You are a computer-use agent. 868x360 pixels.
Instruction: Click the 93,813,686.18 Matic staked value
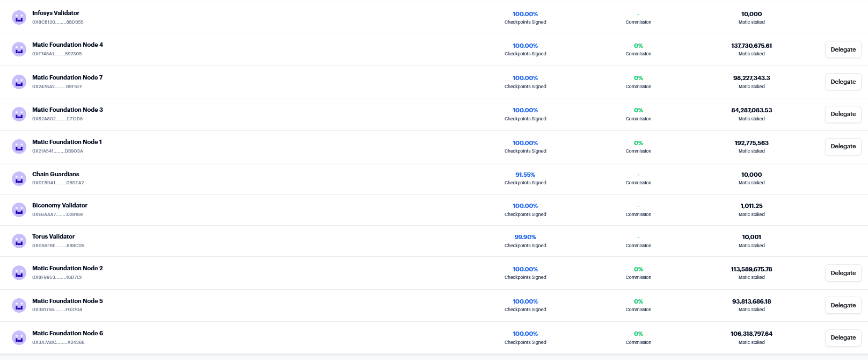coord(752,301)
